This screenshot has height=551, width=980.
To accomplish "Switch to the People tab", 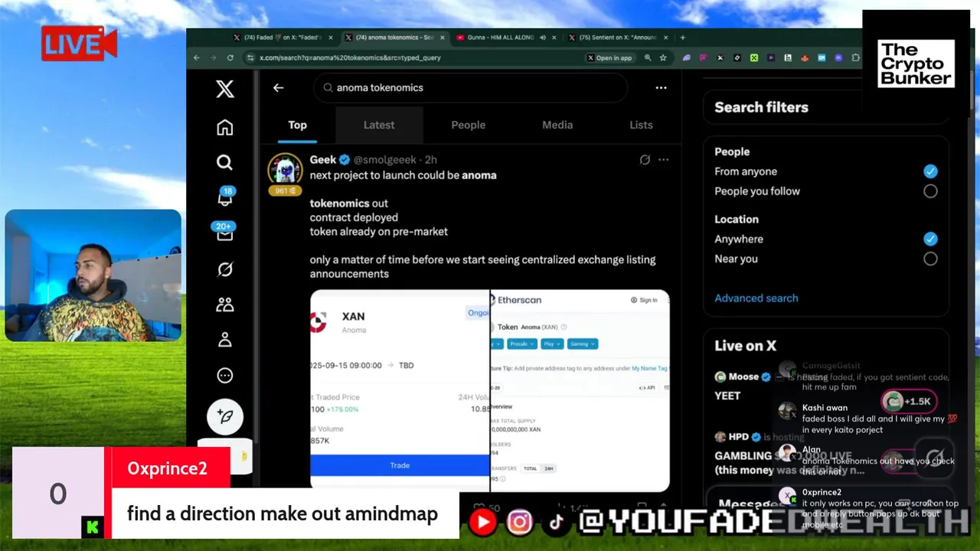I will click(x=468, y=125).
